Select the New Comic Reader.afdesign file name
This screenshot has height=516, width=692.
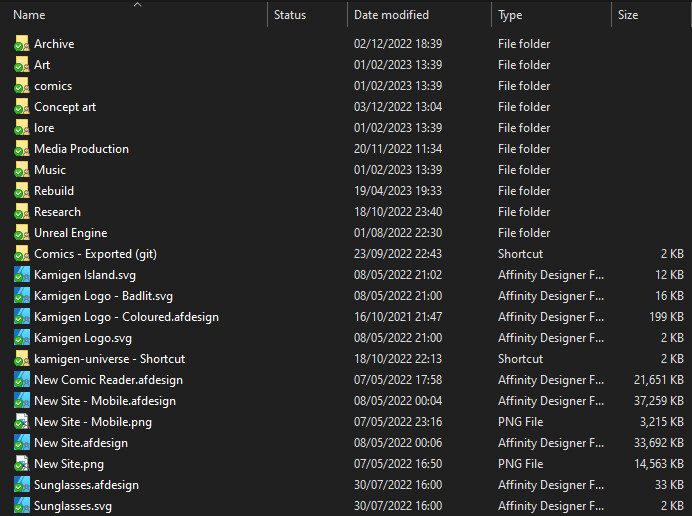[109, 380]
